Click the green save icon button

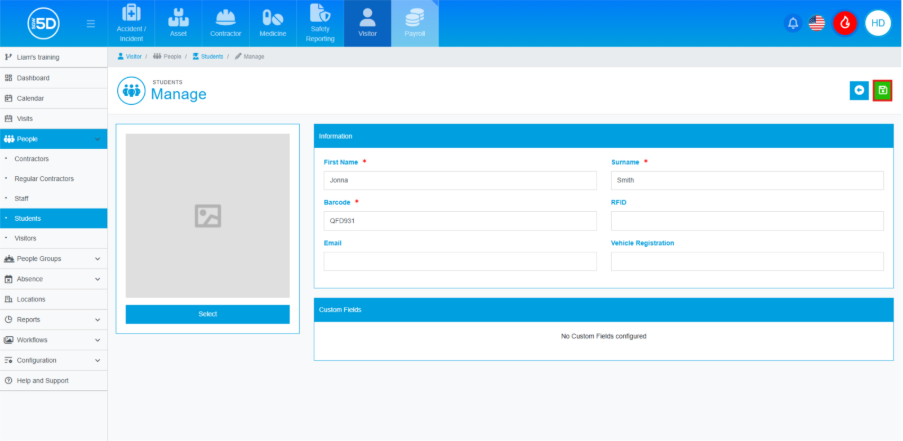point(882,91)
